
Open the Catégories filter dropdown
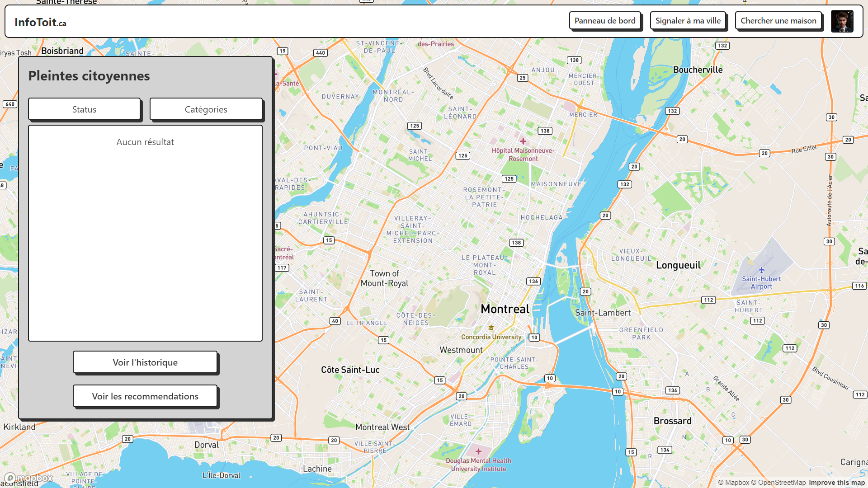coord(206,109)
